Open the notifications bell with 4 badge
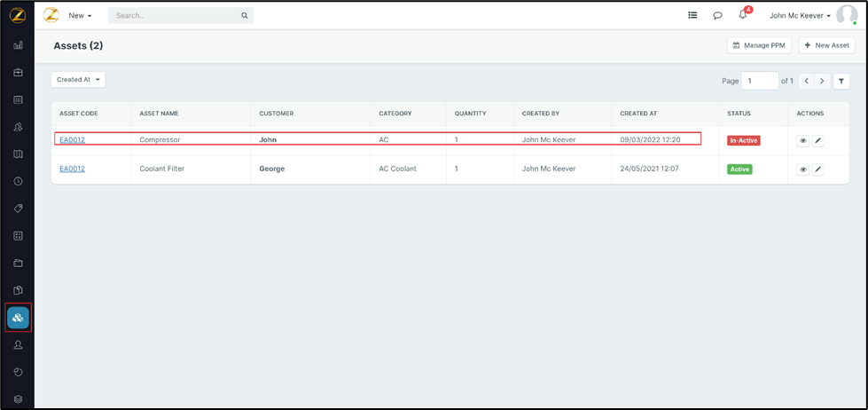868x410 pixels. click(744, 14)
